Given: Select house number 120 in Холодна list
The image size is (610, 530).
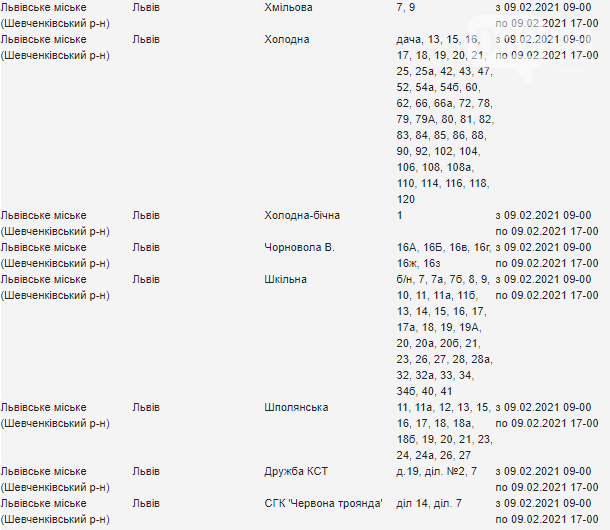Looking at the screenshot, I should click(x=406, y=199).
